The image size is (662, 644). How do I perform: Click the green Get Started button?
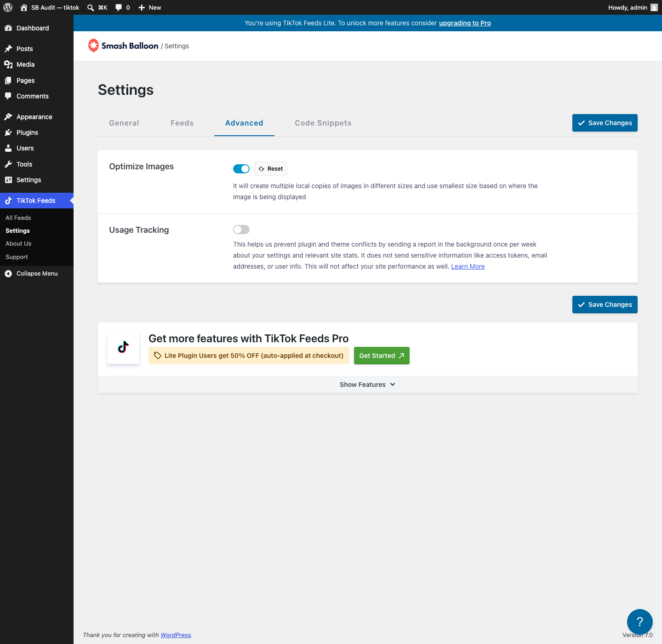tap(382, 356)
